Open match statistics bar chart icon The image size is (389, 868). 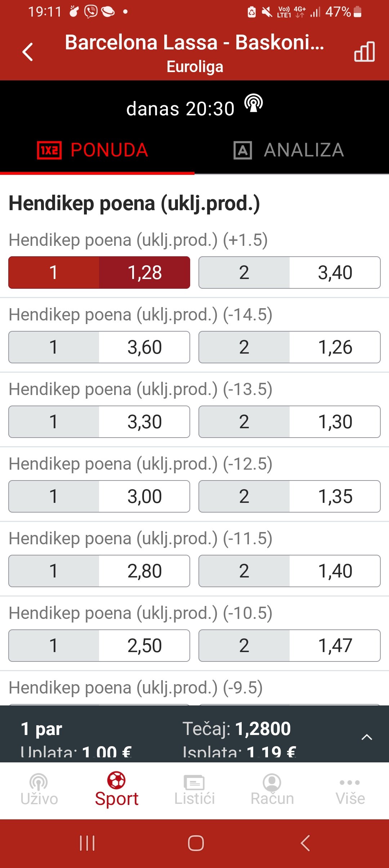[365, 52]
